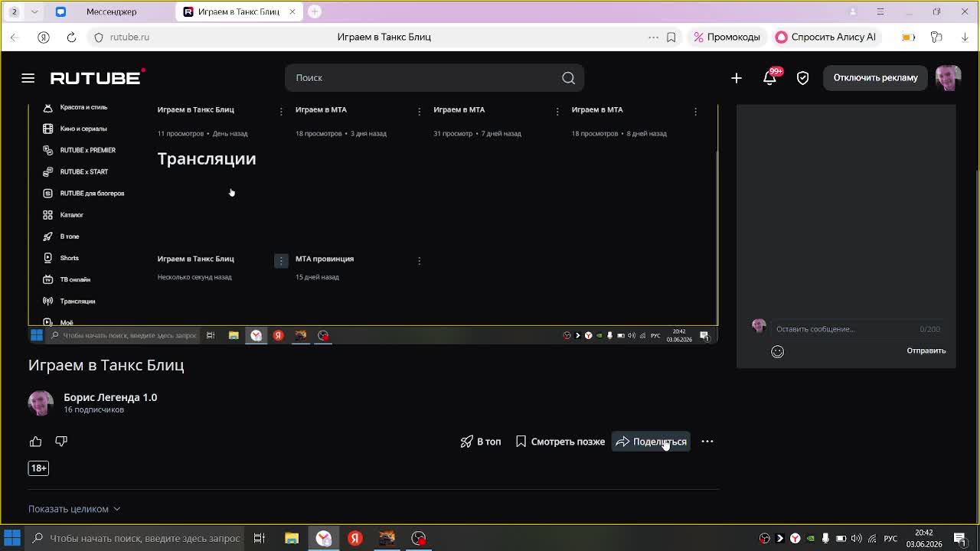Bookmark this page with the bookmark icon
Image resolution: width=980 pixels, height=551 pixels.
point(671,37)
